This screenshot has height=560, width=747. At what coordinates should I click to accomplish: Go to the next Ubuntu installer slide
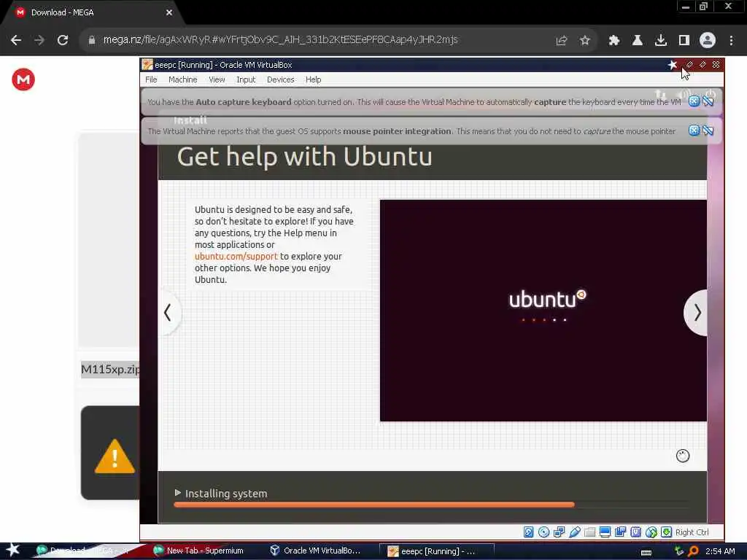pos(697,313)
